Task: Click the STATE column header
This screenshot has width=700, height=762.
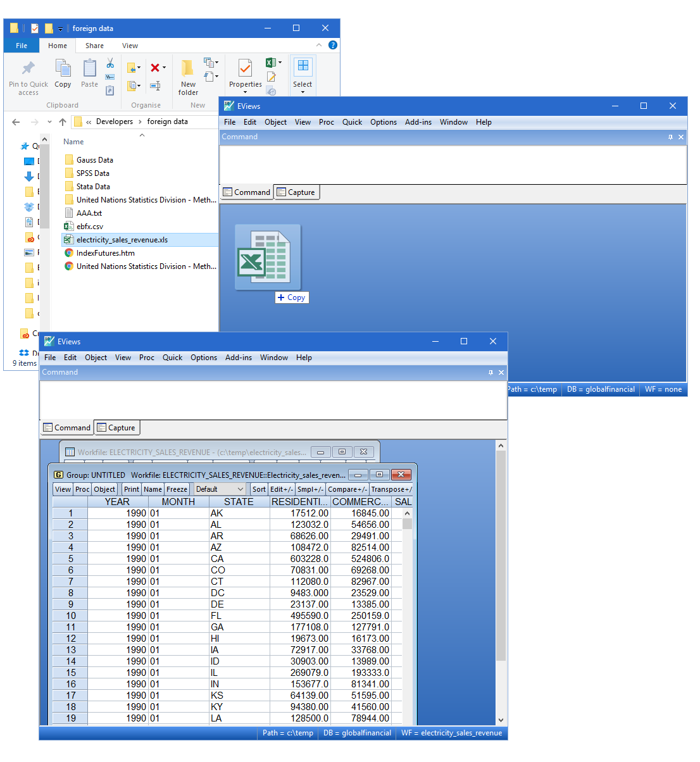Action: click(x=239, y=502)
